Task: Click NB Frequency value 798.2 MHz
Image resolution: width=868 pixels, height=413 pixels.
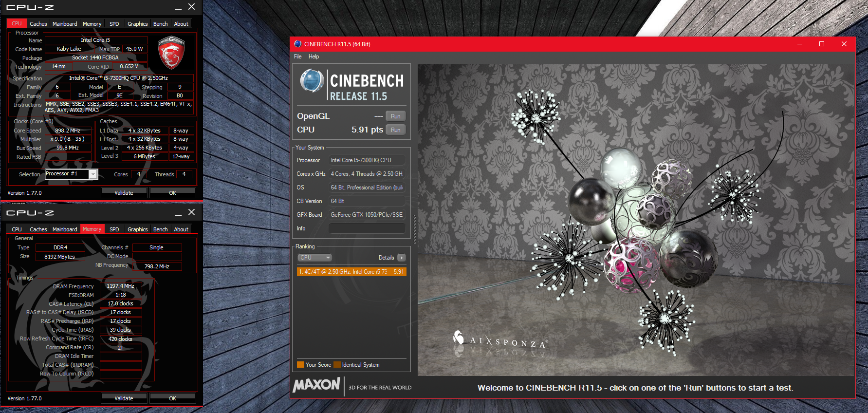Action: [157, 266]
